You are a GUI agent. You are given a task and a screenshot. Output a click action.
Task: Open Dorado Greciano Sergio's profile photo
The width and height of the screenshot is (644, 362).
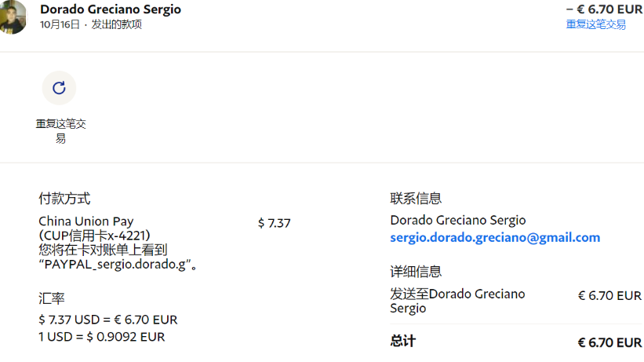[13, 16]
